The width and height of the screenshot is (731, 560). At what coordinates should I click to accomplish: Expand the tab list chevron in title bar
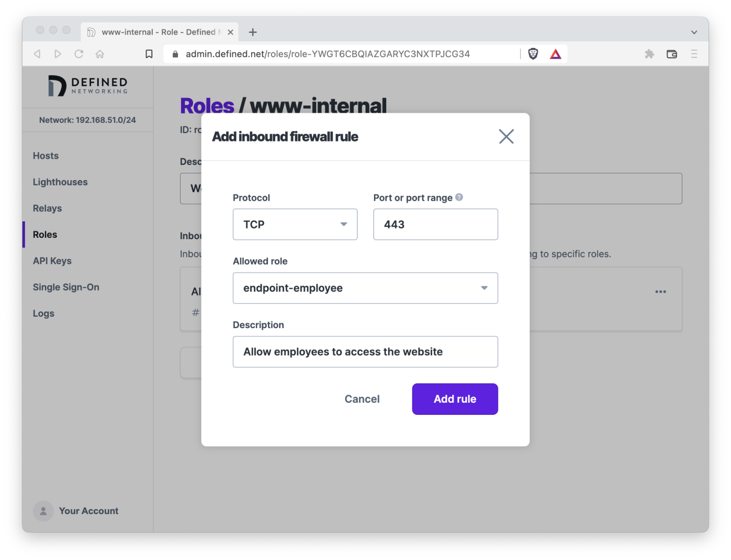694,32
